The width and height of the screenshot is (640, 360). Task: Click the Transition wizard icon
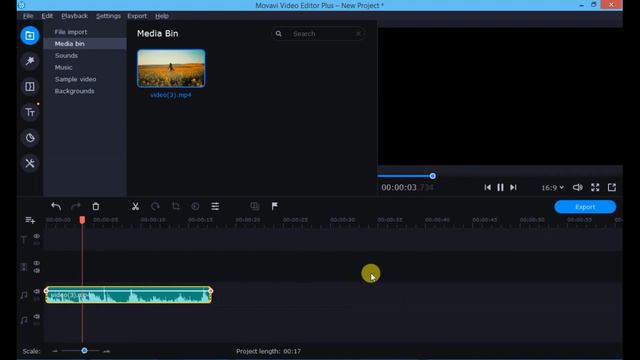point(255,207)
